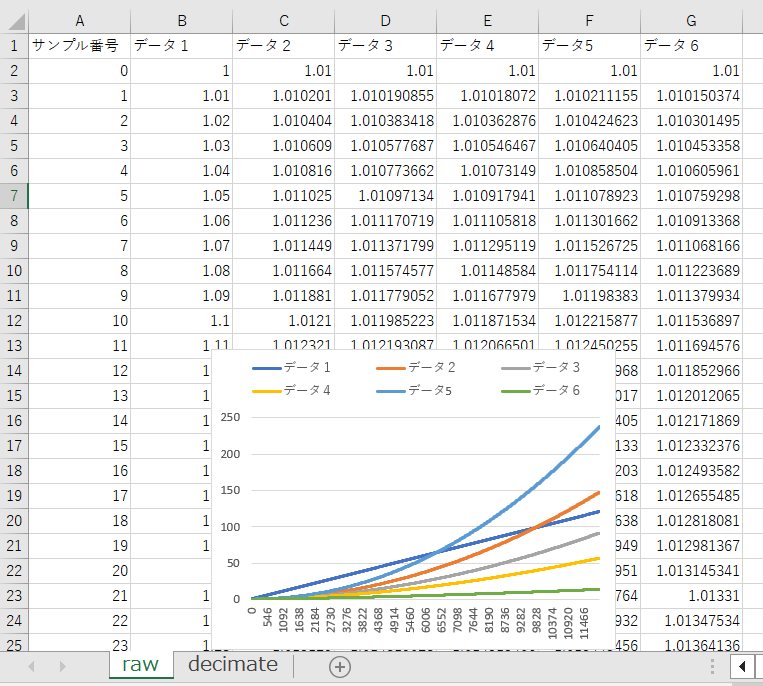
Task: Click データ 2 legend entry in chart
Action: click(x=416, y=367)
